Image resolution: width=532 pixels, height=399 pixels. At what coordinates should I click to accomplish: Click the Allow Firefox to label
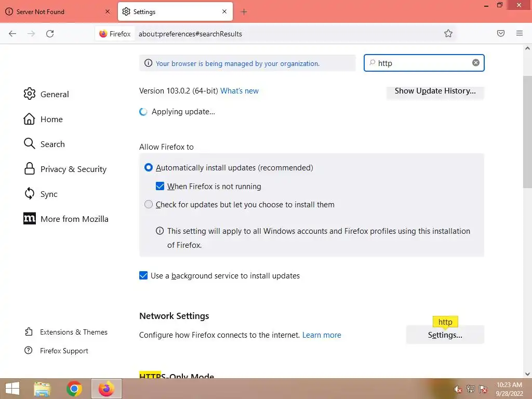[166, 147]
